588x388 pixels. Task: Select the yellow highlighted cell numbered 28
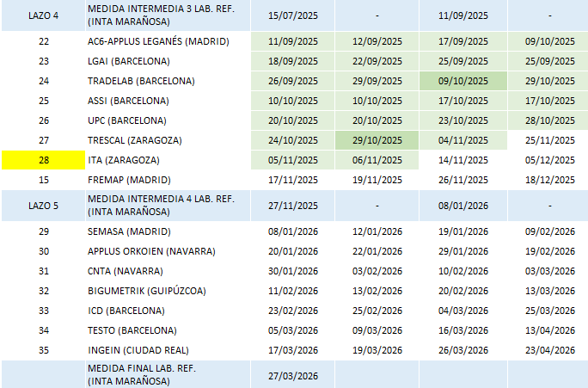[x=44, y=160]
